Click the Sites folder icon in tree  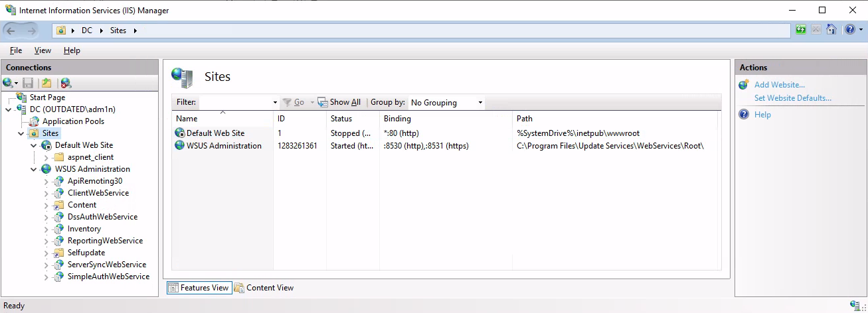pyautogui.click(x=35, y=133)
